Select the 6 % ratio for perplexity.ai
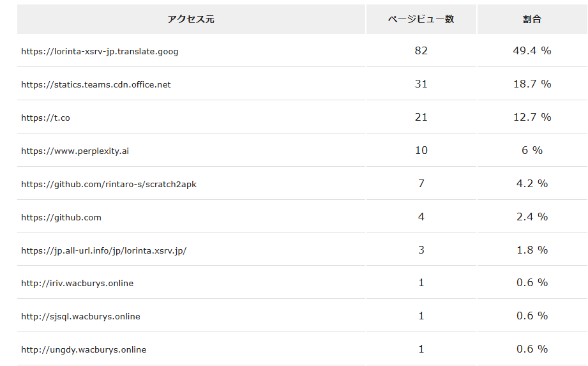The image size is (588, 366). point(532,150)
